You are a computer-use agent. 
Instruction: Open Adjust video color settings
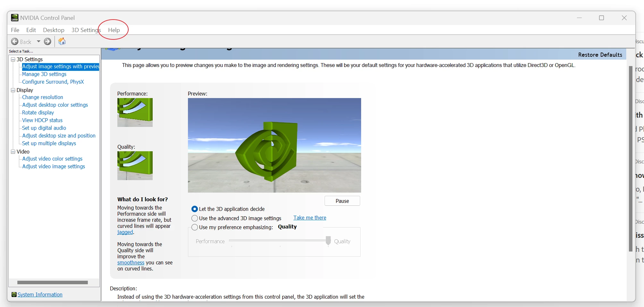52,159
